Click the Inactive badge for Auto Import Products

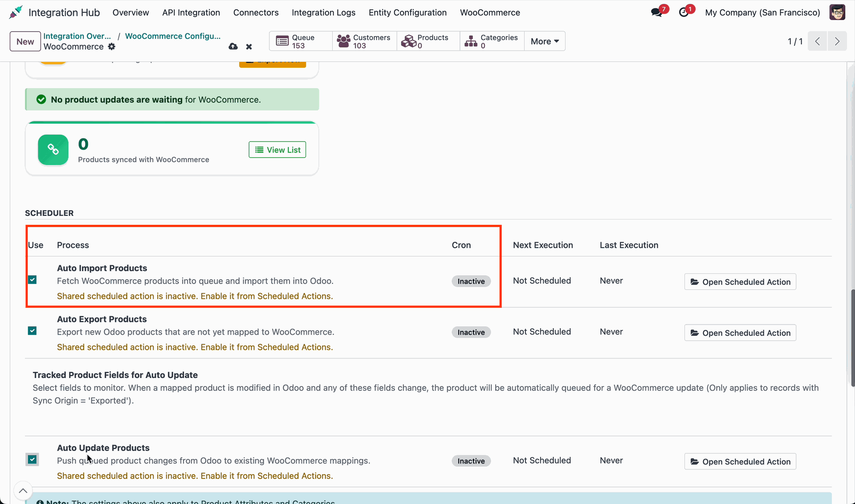click(x=471, y=281)
